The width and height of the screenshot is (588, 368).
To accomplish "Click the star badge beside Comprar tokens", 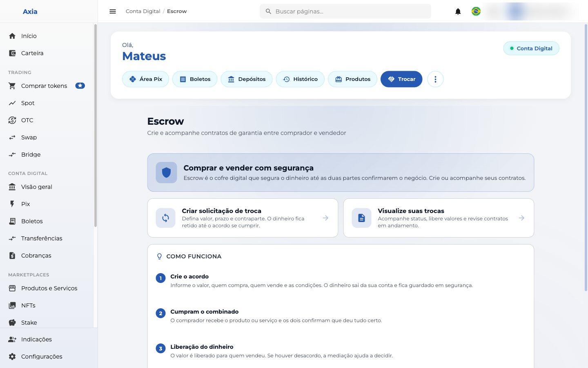I will (80, 86).
